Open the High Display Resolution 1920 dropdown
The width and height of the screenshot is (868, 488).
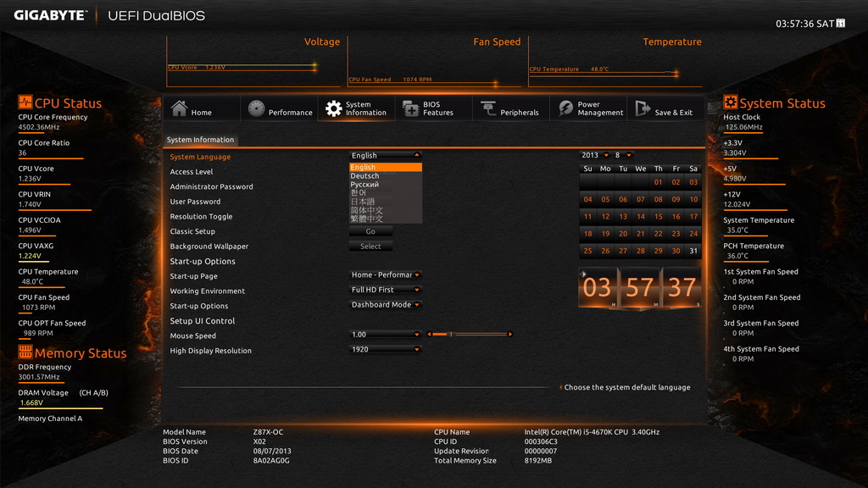point(386,349)
